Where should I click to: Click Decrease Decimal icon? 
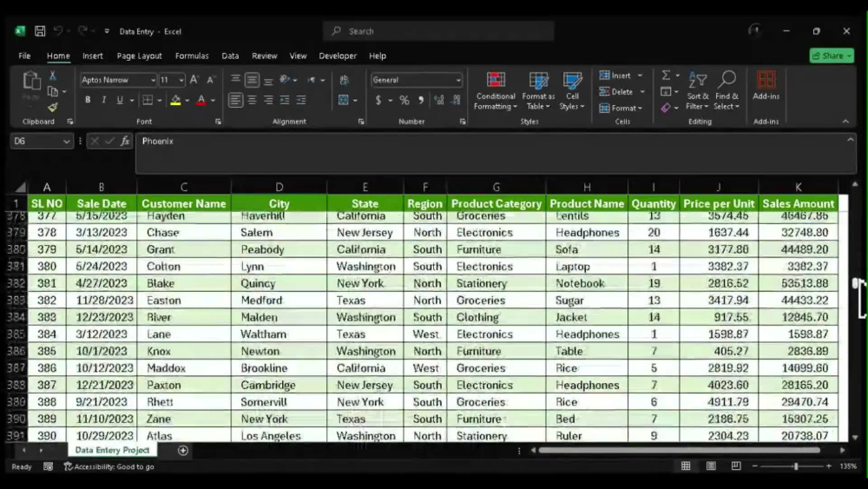(457, 100)
